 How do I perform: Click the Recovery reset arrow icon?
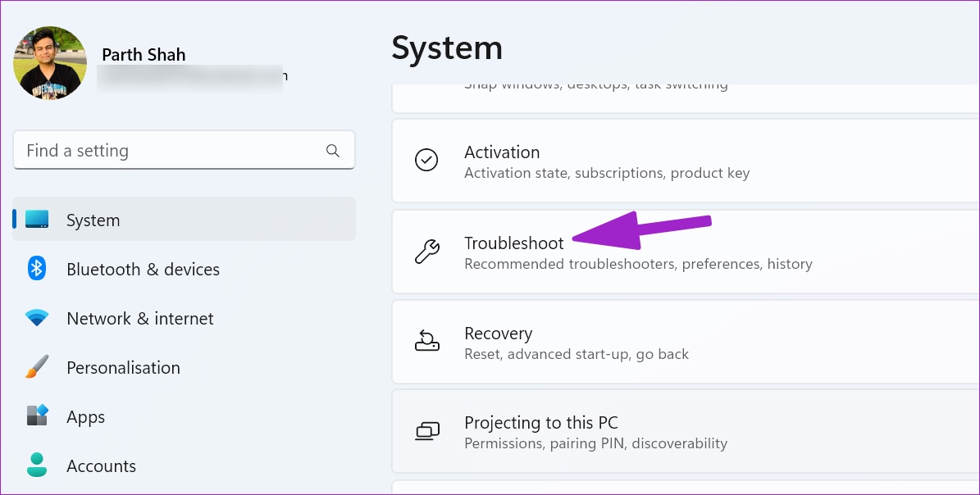427,341
